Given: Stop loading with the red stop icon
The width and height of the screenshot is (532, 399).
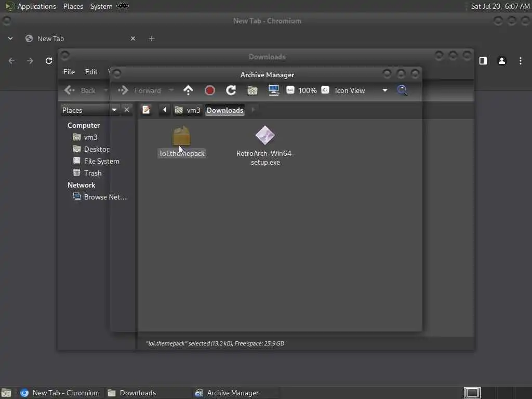Looking at the screenshot, I should pos(210,90).
